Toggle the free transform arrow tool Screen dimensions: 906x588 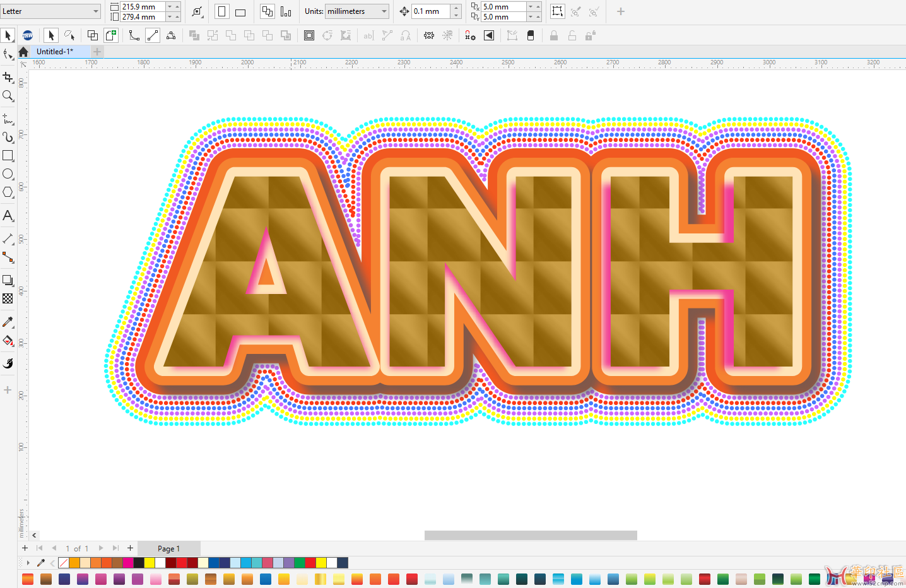click(x=51, y=35)
